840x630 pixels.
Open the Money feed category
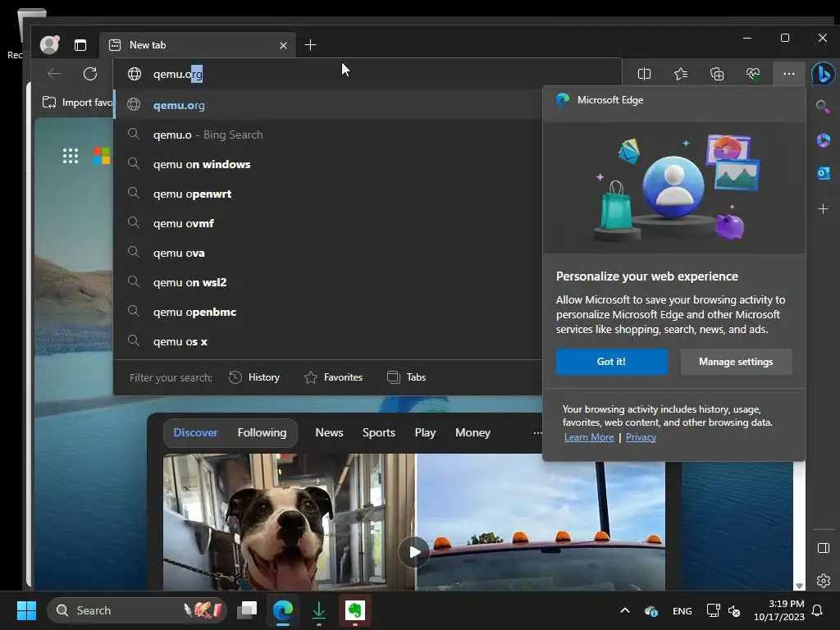(472, 432)
